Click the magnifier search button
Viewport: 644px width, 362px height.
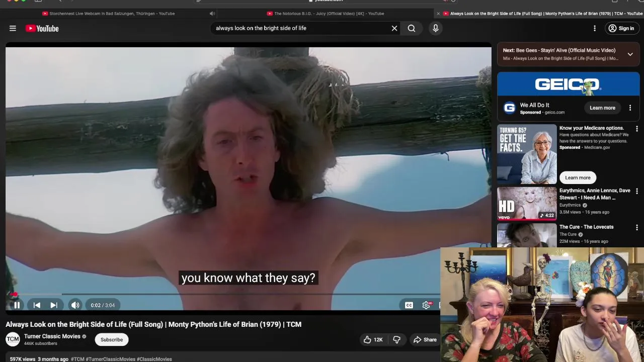[x=412, y=28]
